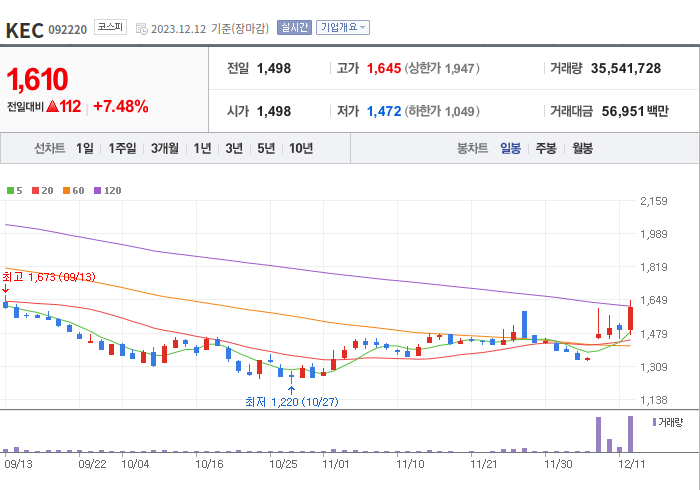Click the tall blue candle after 11/21
Screen dimensions: 700x490
[x=525, y=324]
